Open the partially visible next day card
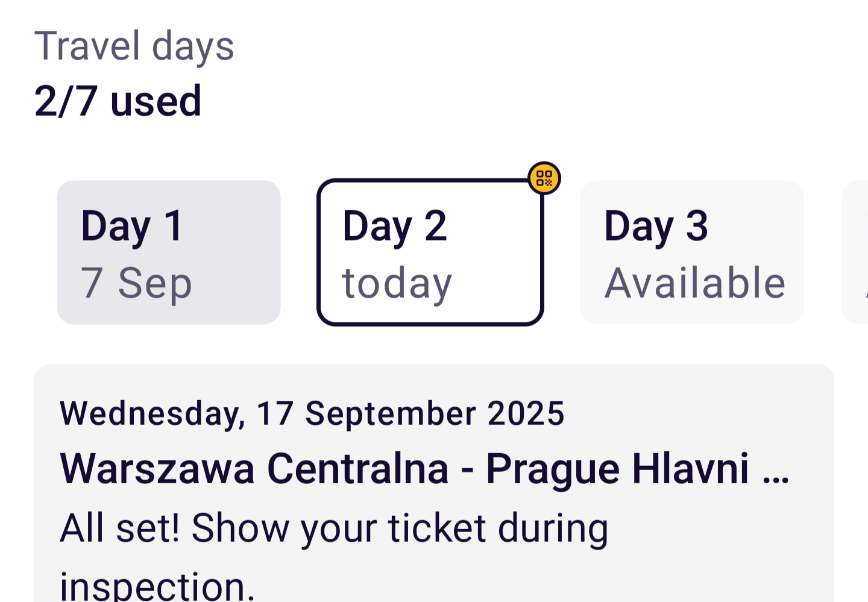 tap(856, 252)
